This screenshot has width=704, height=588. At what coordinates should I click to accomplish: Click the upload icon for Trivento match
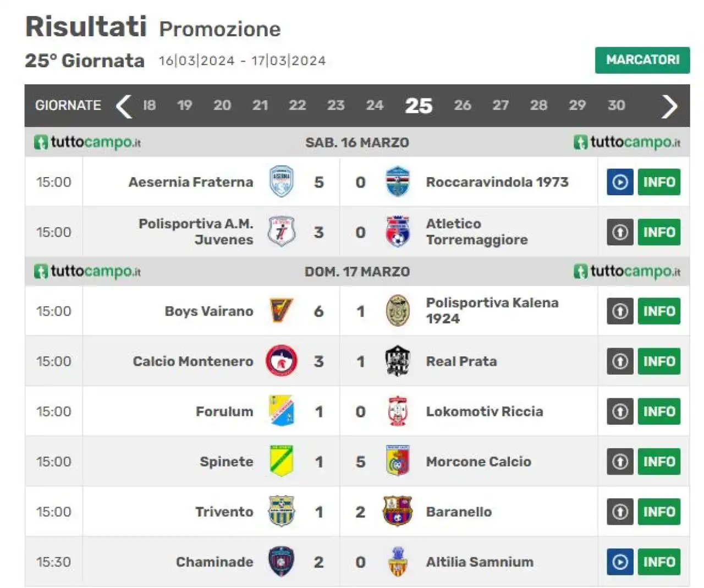[620, 512]
